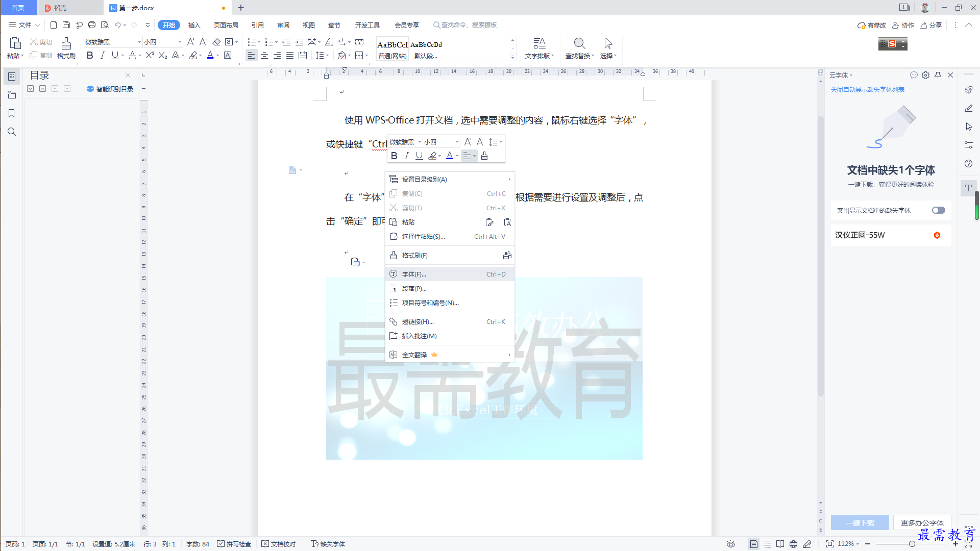Click Superscript icon in ribbon

click(150, 55)
